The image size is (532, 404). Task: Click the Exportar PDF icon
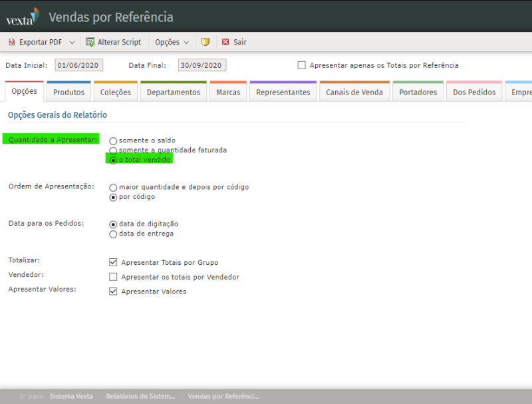coord(12,42)
